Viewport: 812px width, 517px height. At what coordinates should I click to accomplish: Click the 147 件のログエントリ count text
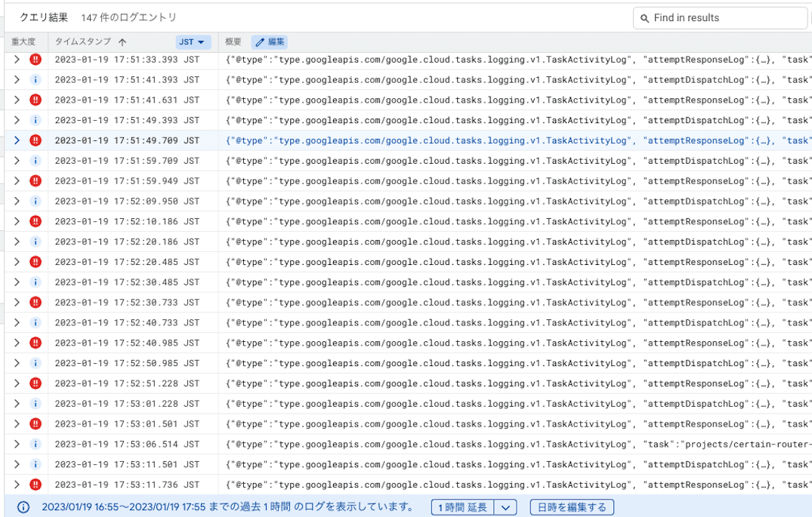point(128,17)
